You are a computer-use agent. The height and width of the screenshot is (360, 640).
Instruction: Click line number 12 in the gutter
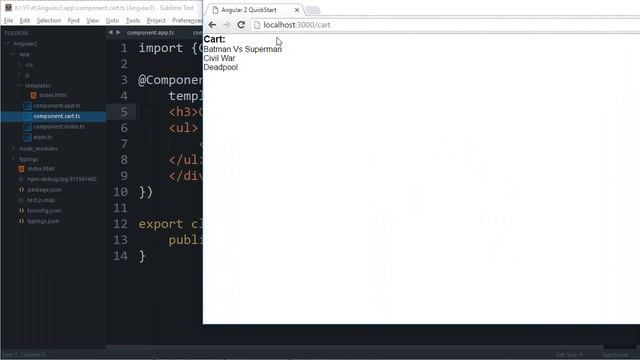(x=120, y=224)
